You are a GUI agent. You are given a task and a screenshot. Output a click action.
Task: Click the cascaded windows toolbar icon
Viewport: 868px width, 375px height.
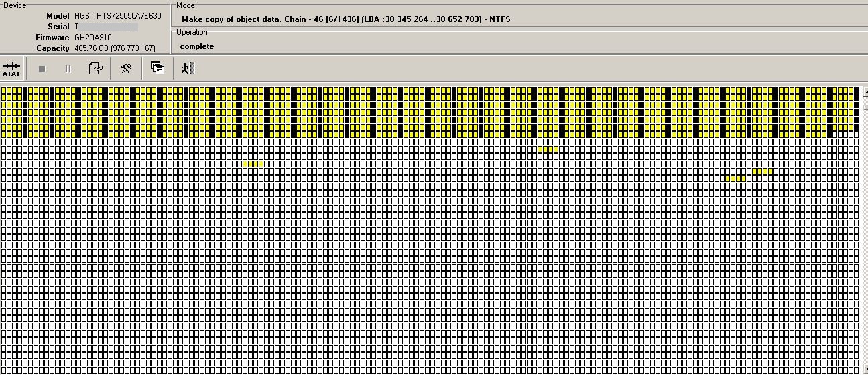coord(158,68)
